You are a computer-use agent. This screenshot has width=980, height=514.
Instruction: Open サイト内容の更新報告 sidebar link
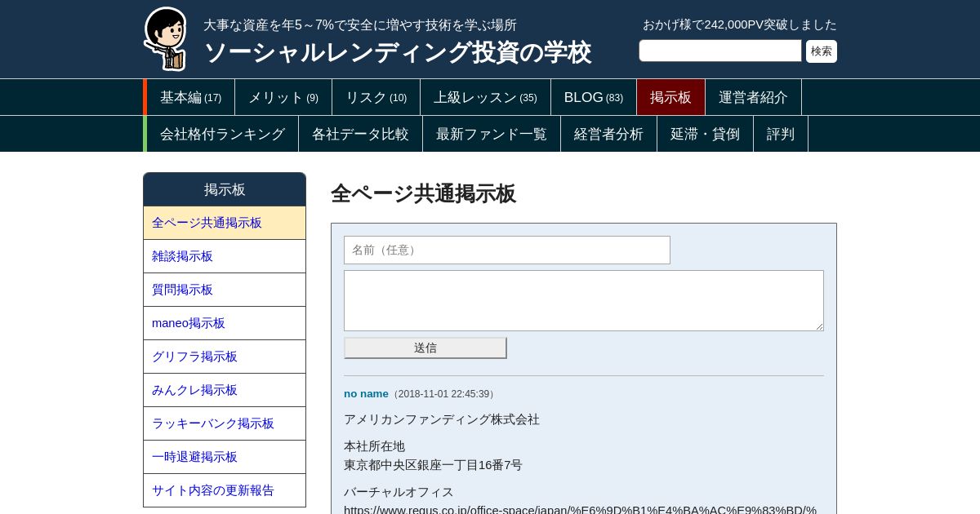pyautogui.click(x=225, y=490)
